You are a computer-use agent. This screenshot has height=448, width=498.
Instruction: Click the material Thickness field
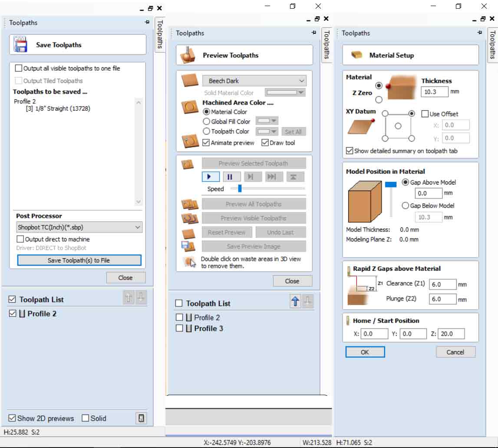434,92
